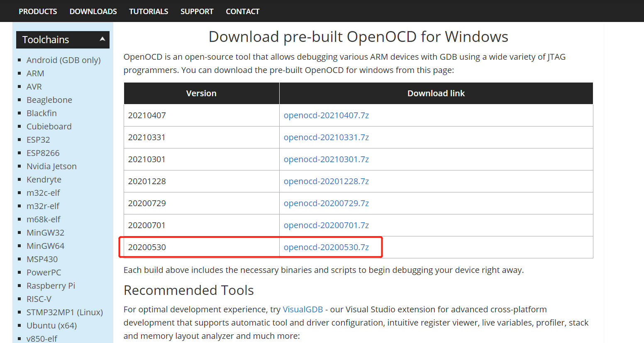Select the RISC-V toolchain
The width and height of the screenshot is (644, 343).
coord(39,299)
